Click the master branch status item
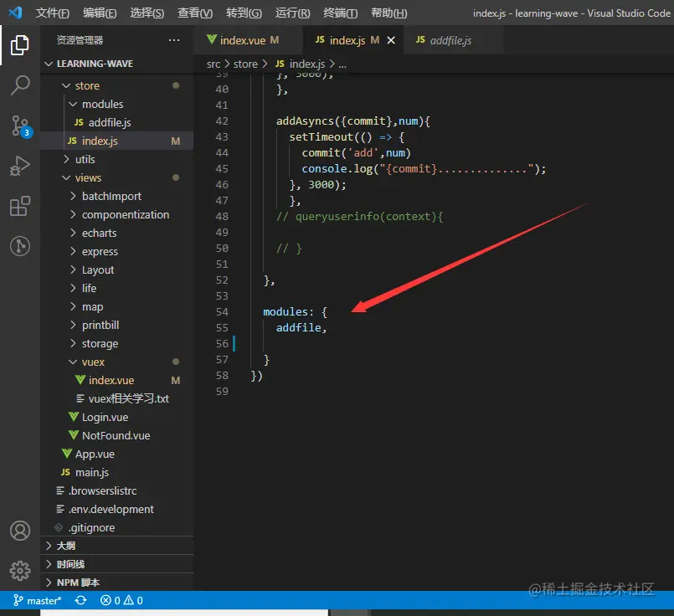The height and width of the screenshot is (616, 674). tap(38, 600)
